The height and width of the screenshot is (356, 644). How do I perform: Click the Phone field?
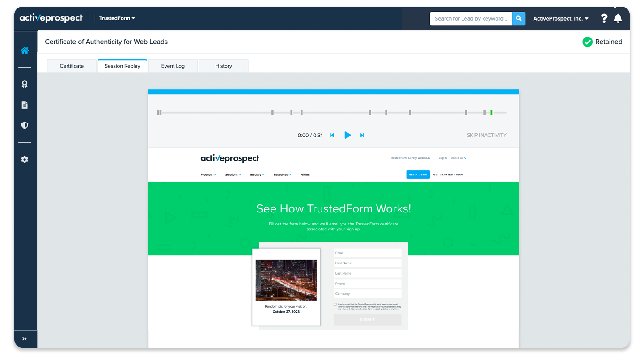367,284
